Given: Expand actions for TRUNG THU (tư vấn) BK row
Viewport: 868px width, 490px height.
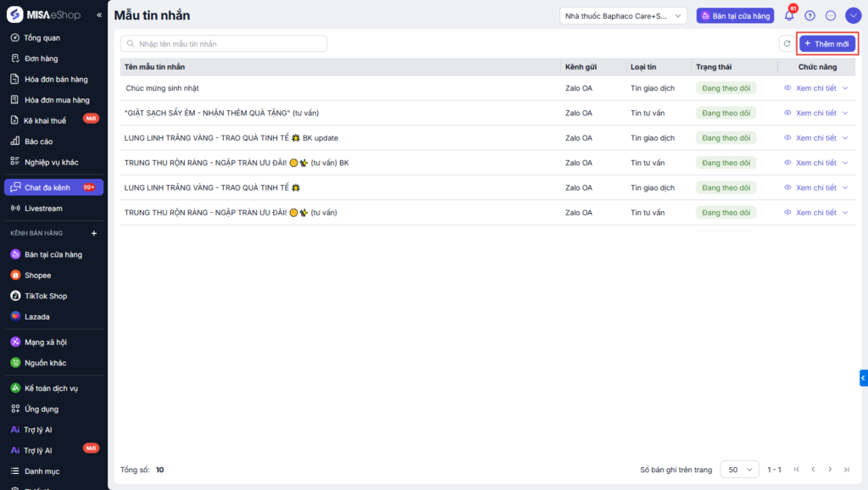Looking at the screenshot, I should 845,163.
